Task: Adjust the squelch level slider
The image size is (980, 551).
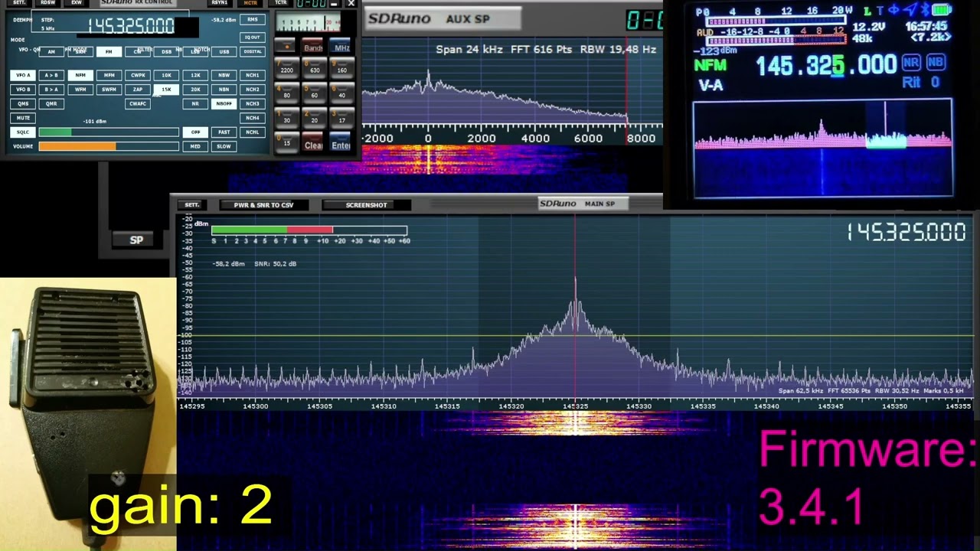Action: 108,132
